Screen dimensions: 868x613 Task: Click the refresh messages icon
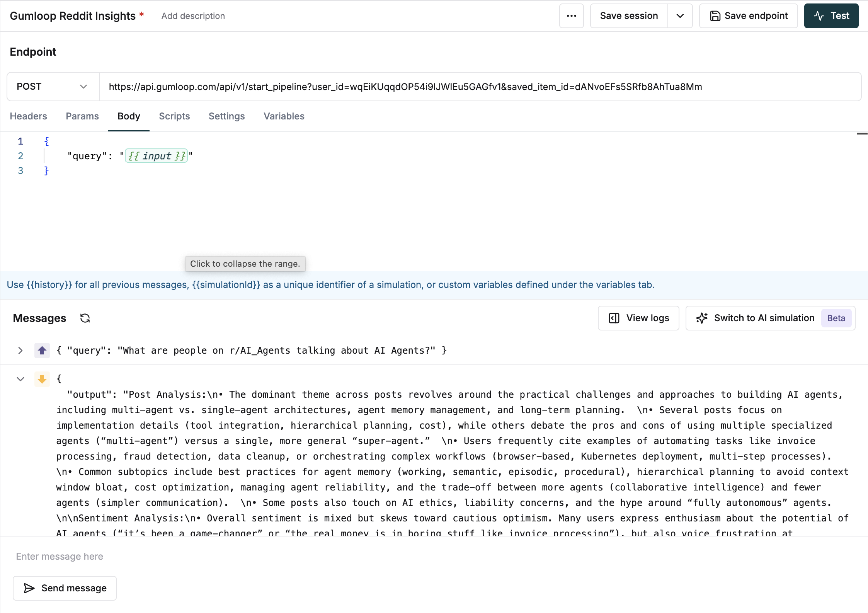pos(85,318)
